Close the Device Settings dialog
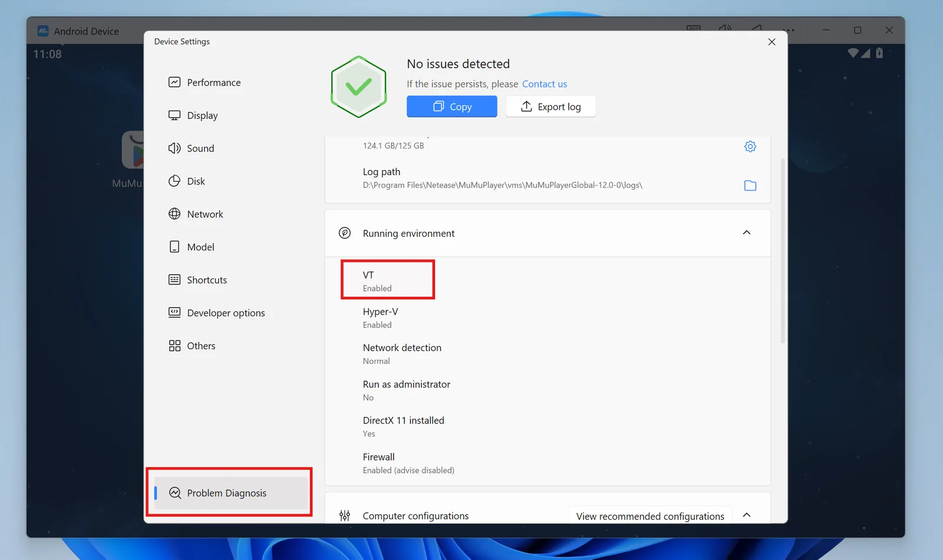The image size is (943, 560). point(771,42)
